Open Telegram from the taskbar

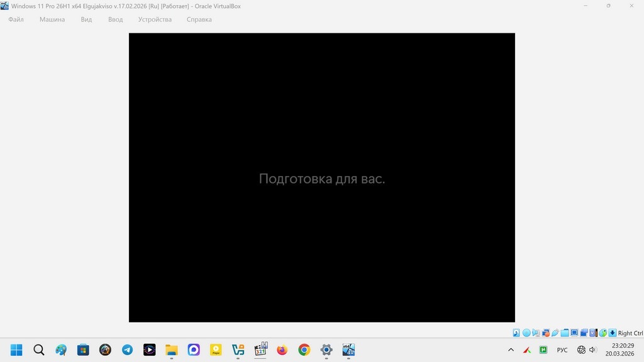click(x=127, y=349)
